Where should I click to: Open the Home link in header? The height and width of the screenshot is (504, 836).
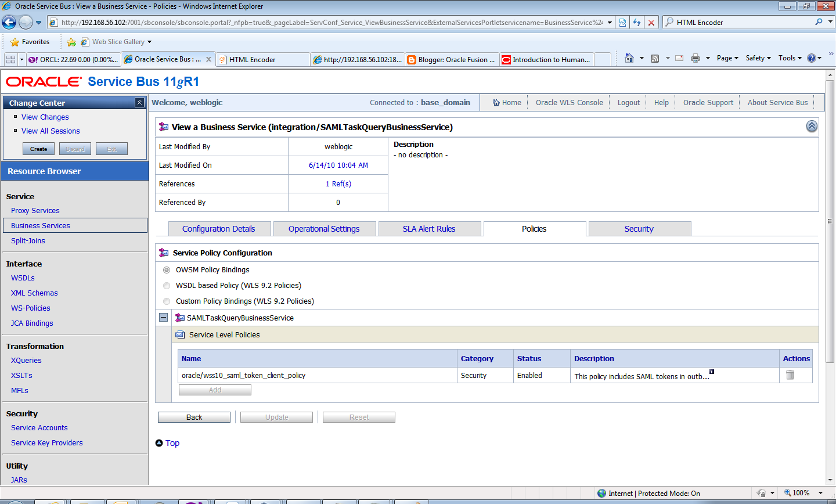pos(507,102)
